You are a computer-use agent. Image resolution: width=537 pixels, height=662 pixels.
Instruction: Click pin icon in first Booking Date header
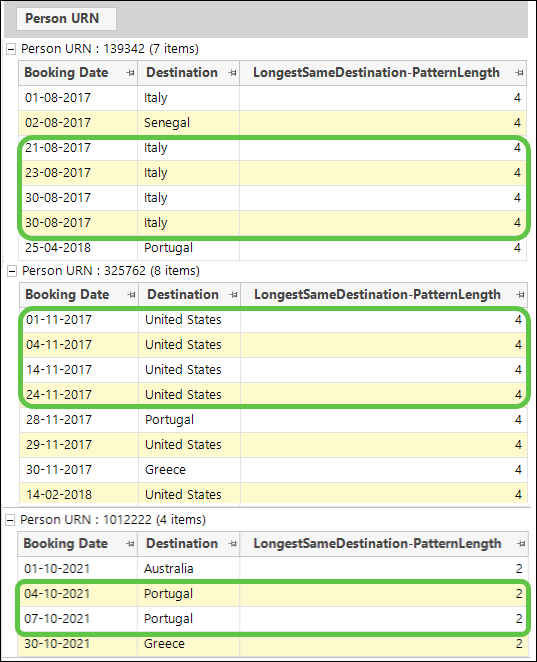click(x=130, y=73)
